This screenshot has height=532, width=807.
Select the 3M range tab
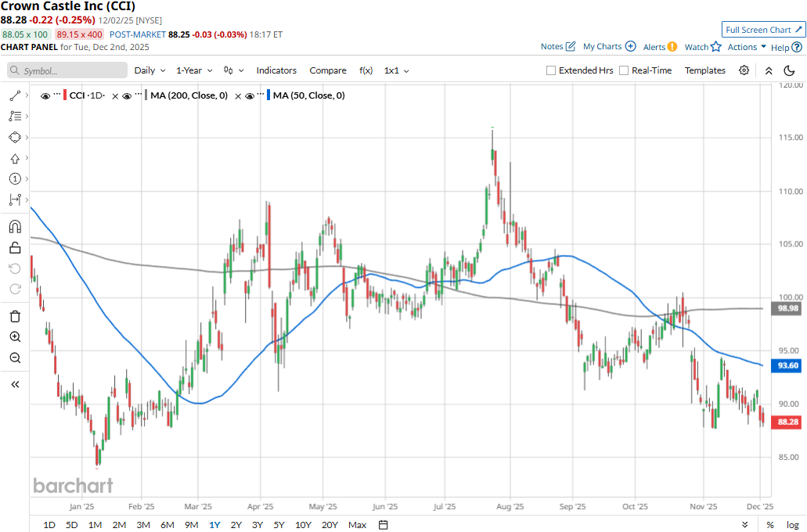(143, 525)
